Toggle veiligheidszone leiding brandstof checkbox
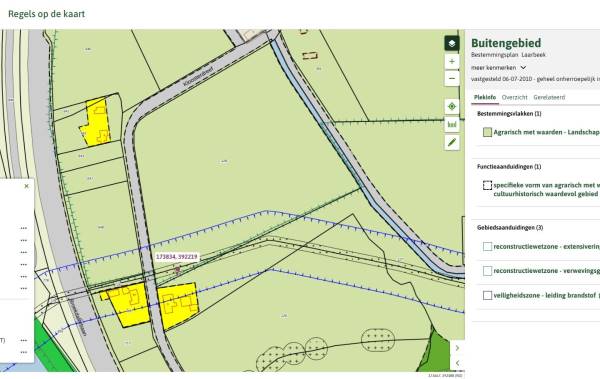 pos(487,296)
